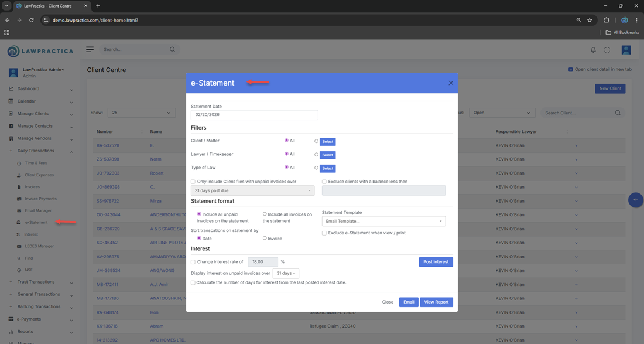Click the search magnifier icon in header

point(172,50)
